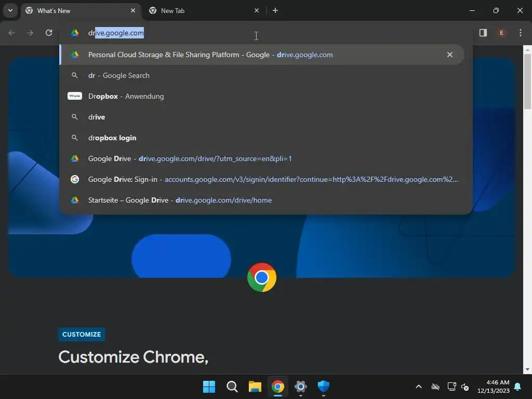Close the What's New tab

133,10
